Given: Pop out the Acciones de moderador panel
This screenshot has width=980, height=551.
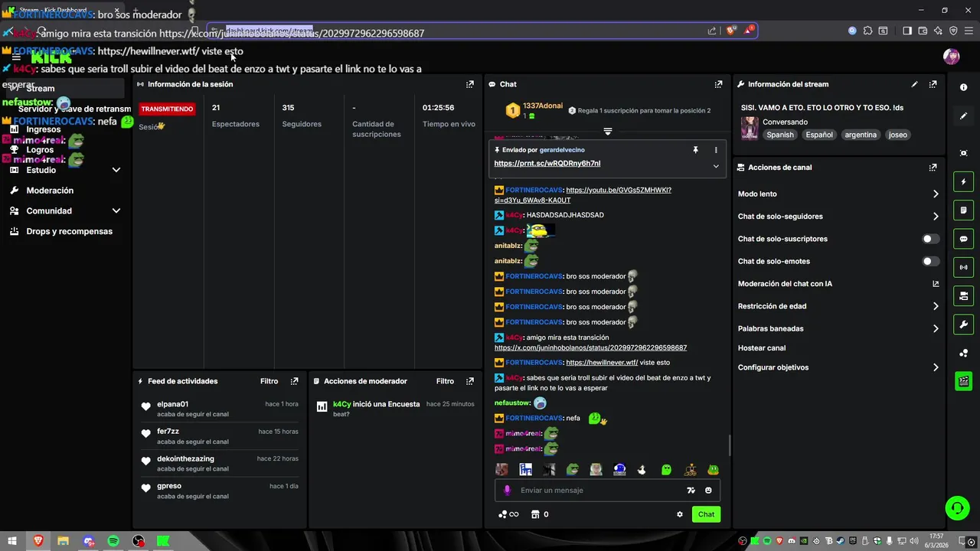Looking at the screenshot, I should 470,381.
